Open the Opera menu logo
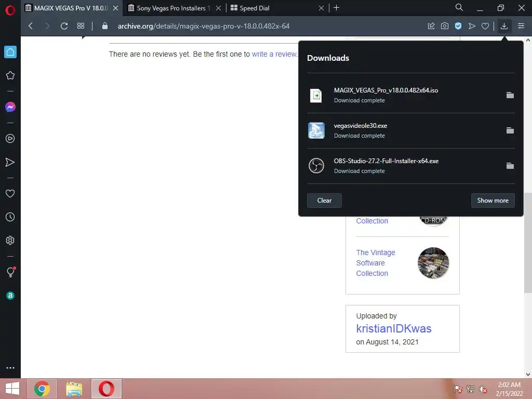532x399 pixels. [x=10, y=10]
